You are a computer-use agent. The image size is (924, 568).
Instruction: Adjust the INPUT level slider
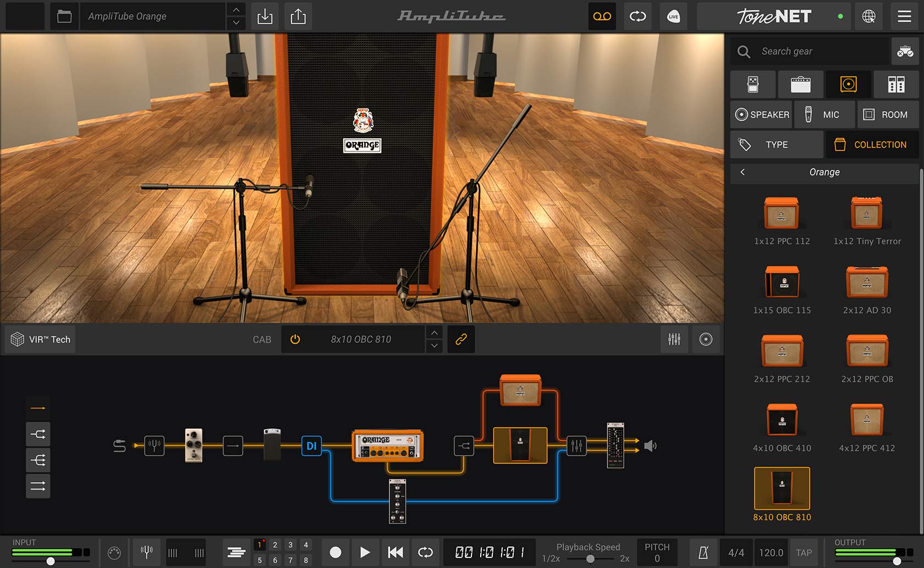coord(51,561)
